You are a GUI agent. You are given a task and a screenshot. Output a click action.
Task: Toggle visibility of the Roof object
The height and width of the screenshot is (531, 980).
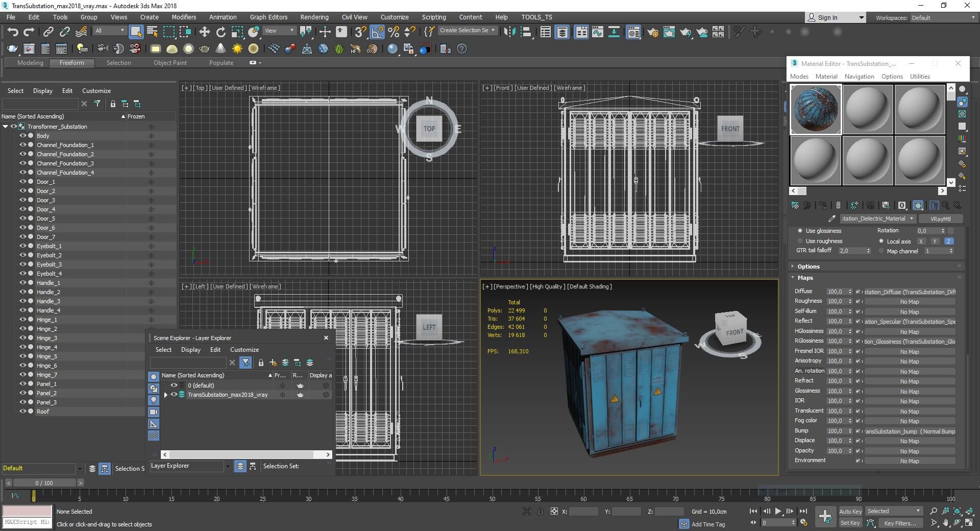(22, 412)
